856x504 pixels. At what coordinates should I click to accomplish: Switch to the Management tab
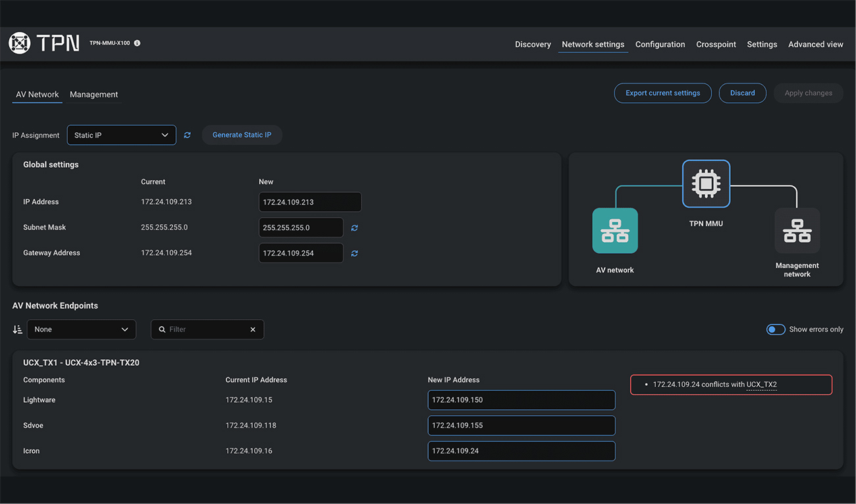click(x=94, y=95)
